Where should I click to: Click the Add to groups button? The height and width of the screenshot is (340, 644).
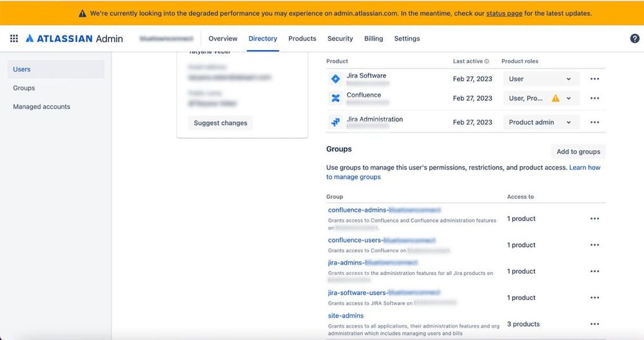pyautogui.click(x=578, y=152)
